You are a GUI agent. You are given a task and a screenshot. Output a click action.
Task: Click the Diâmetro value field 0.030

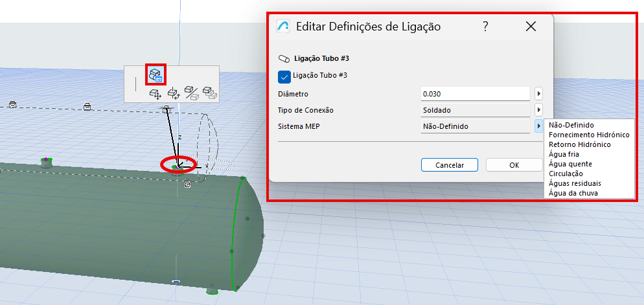pos(475,94)
